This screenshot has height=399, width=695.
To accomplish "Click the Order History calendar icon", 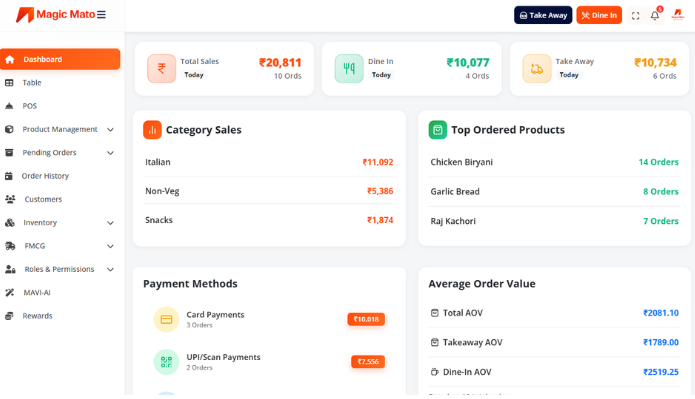I will (x=8, y=176).
